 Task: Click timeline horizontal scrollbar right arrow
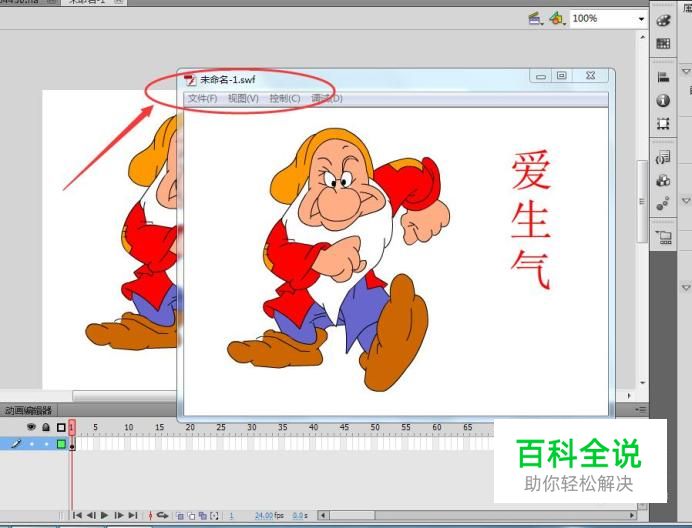point(632,515)
